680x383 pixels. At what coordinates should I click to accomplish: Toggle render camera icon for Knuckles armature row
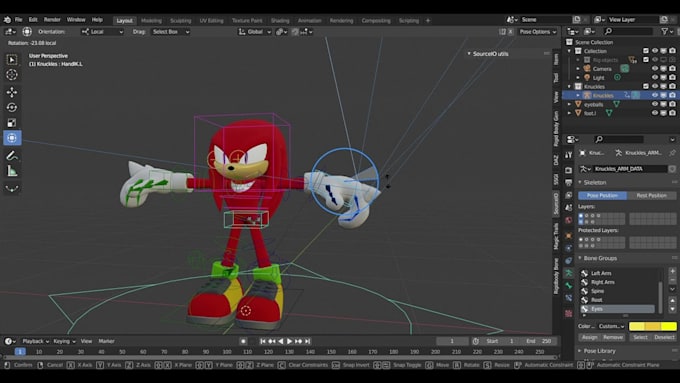[672, 95]
